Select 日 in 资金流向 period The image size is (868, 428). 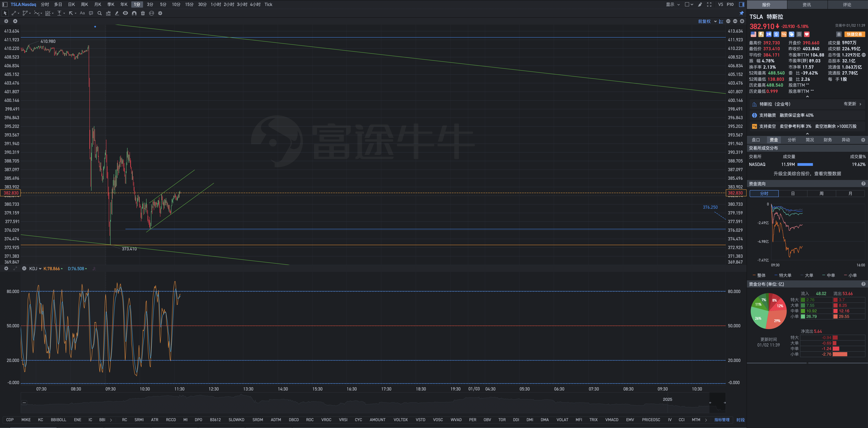click(x=793, y=194)
